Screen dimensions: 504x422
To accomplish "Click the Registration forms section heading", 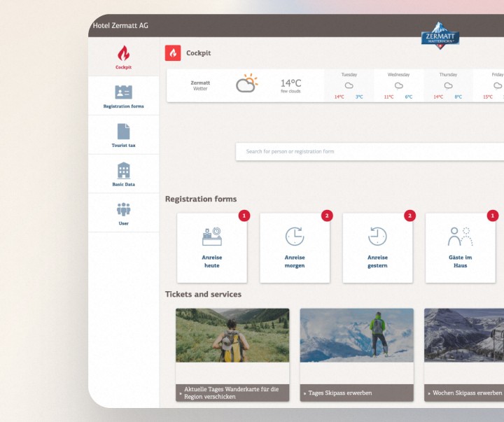I will (x=201, y=199).
